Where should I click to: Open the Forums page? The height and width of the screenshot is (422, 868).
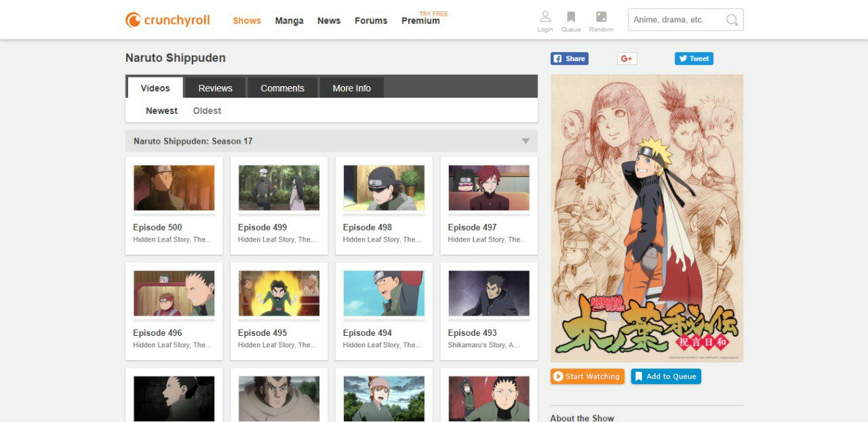(x=371, y=20)
